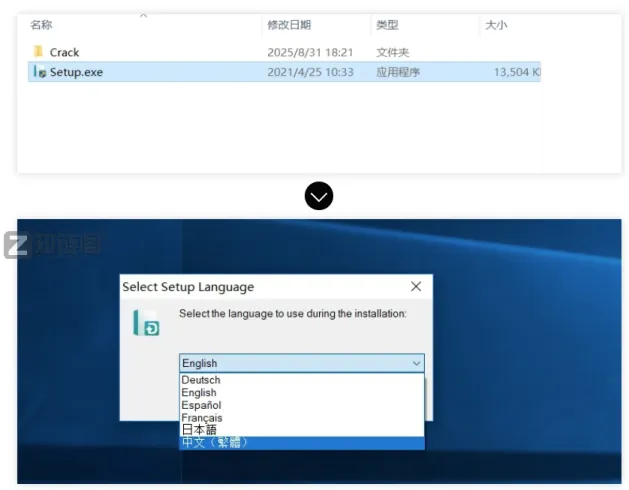
Task: Click the Crack folder name
Action: [64, 52]
